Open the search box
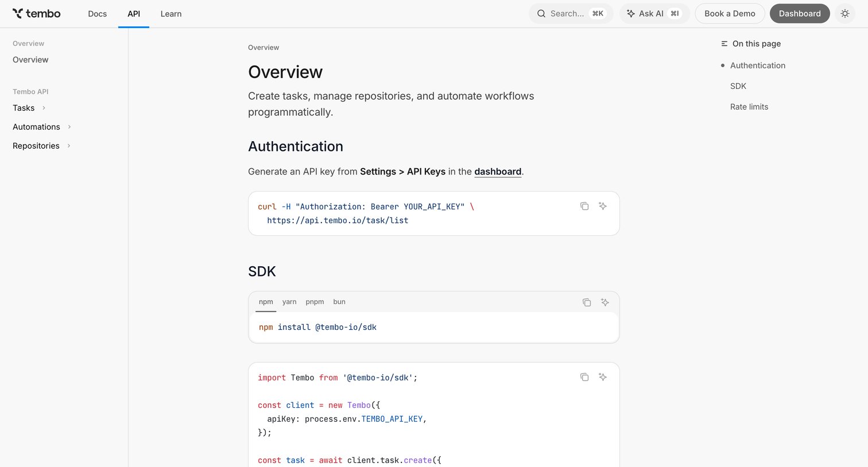 click(x=571, y=14)
